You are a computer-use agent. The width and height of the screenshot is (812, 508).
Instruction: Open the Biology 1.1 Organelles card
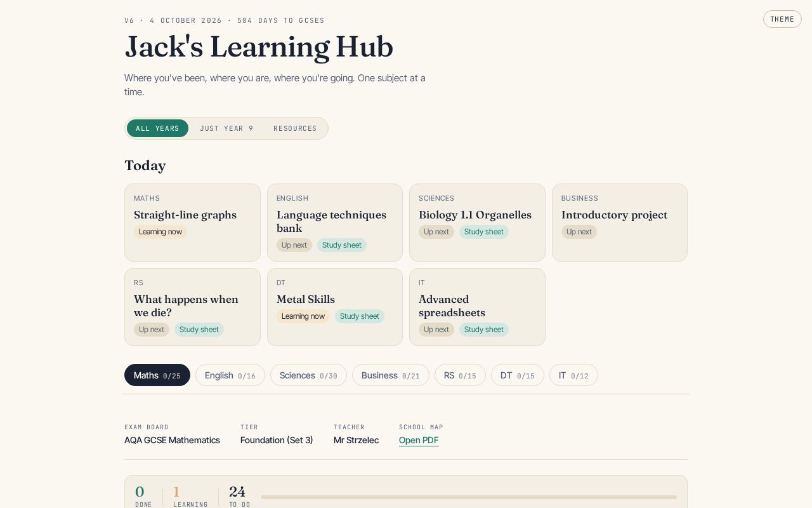coord(477,222)
